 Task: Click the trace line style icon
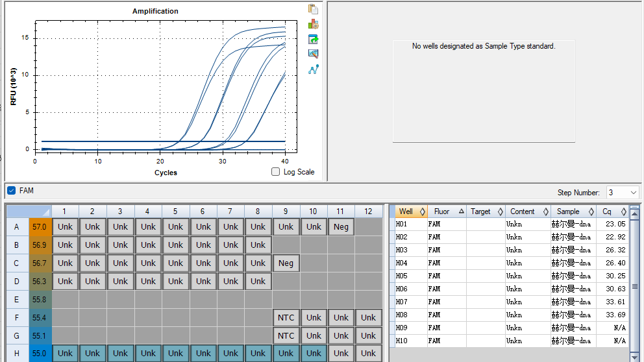[x=313, y=69]
